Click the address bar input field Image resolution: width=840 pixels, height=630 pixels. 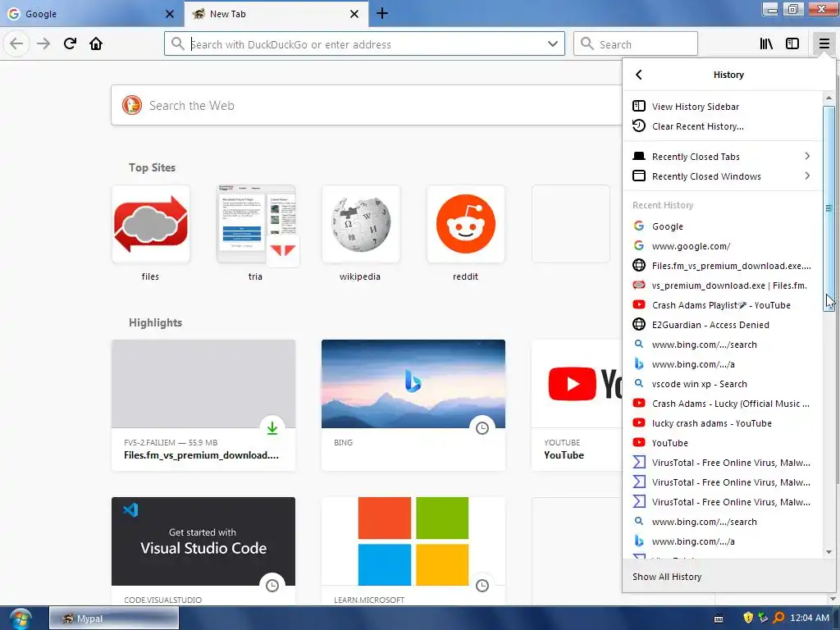364,44
